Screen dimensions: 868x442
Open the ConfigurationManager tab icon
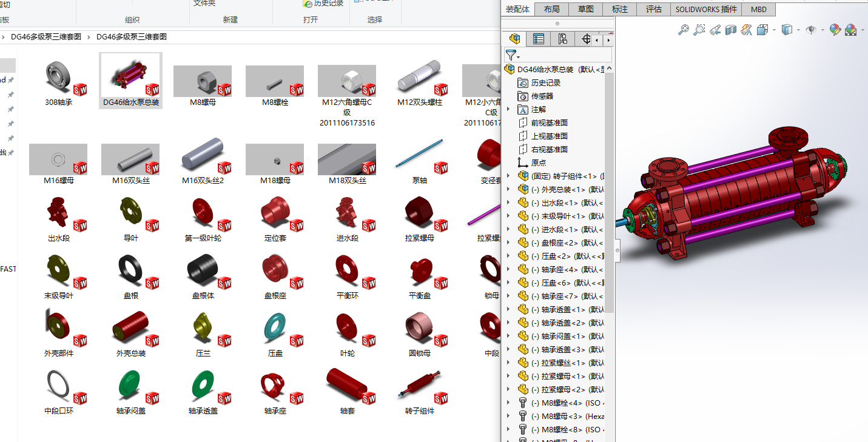pyautogui.click(x=563, y=39)
